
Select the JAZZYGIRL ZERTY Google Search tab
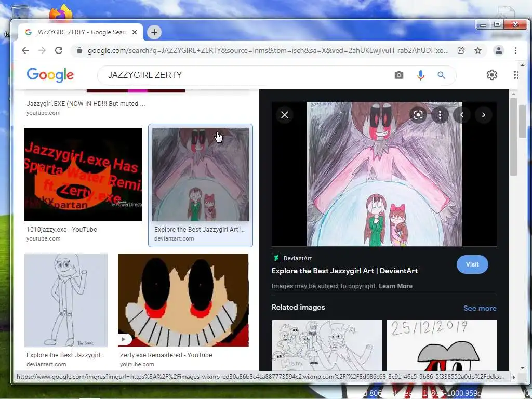click(81, 32)
